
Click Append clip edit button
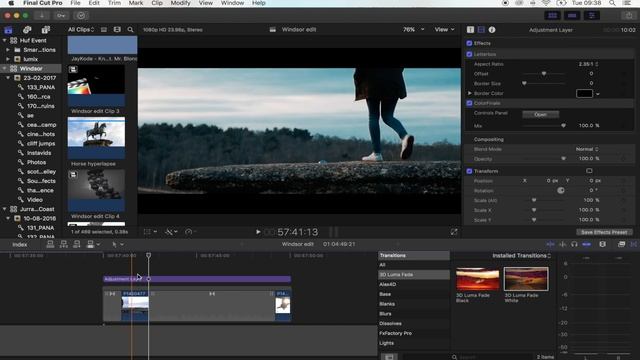point(77,244)
